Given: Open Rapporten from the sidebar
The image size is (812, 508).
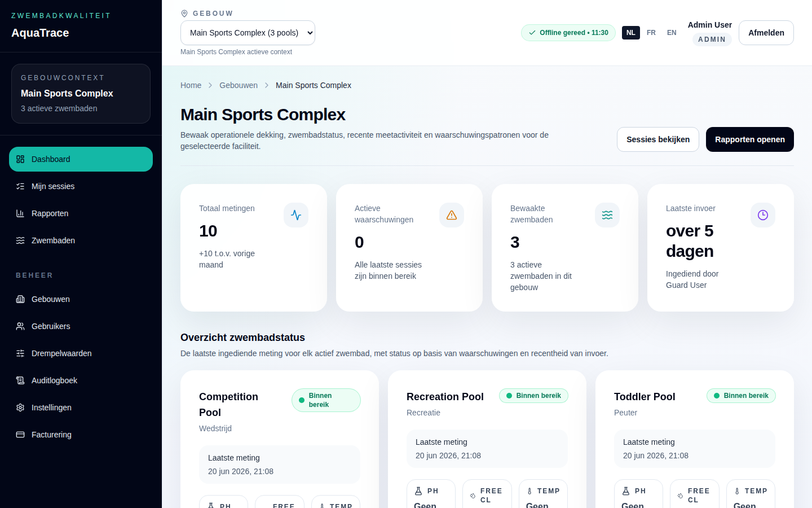Looking at the screenshot, I should pos(81,213).
